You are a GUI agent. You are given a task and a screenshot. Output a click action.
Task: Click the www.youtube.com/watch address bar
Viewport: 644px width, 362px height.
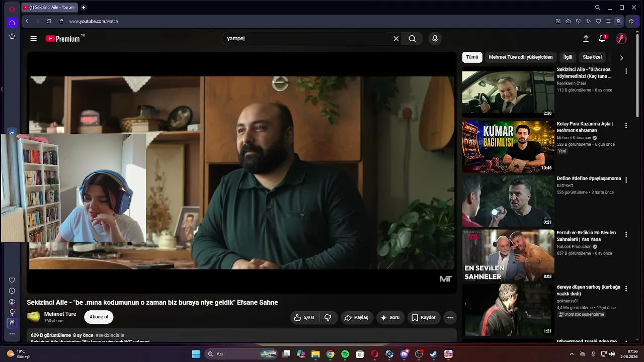94,21
